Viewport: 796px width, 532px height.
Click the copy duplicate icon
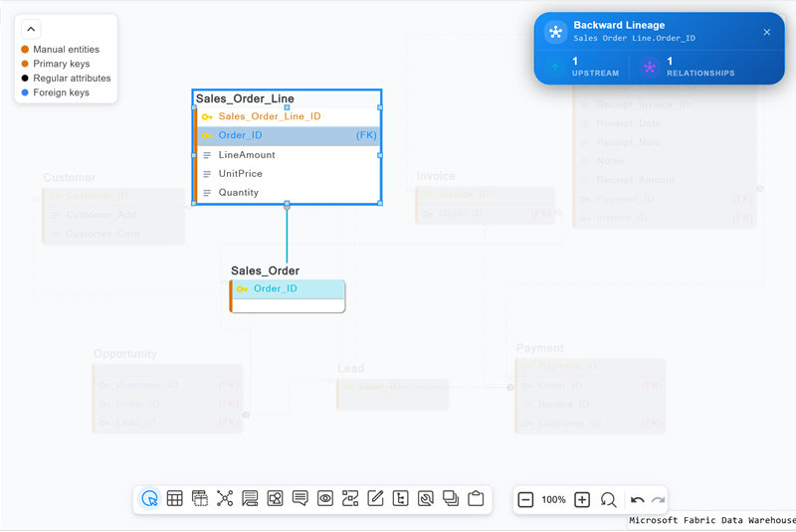[451, 499]
